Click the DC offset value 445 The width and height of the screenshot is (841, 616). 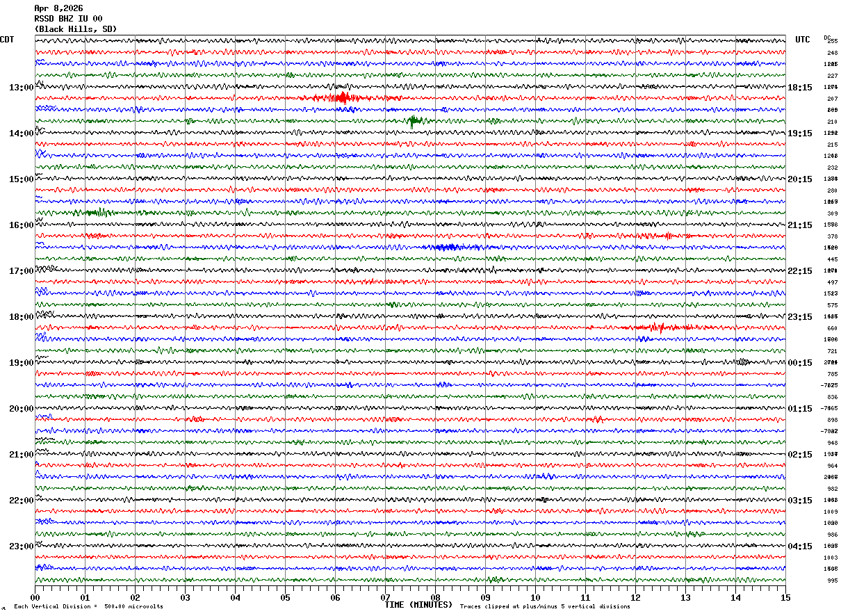pyautogui.click(x=832, y=259)
